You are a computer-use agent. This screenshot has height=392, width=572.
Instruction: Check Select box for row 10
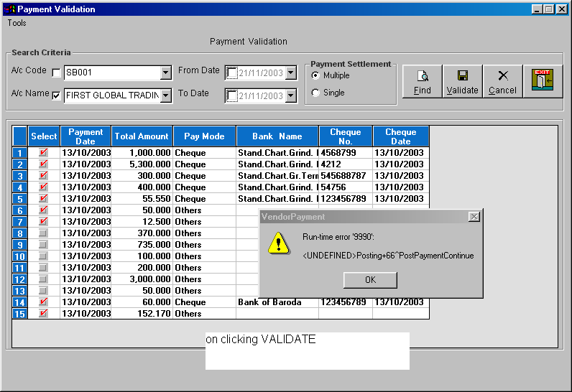[x=43, y=256]
